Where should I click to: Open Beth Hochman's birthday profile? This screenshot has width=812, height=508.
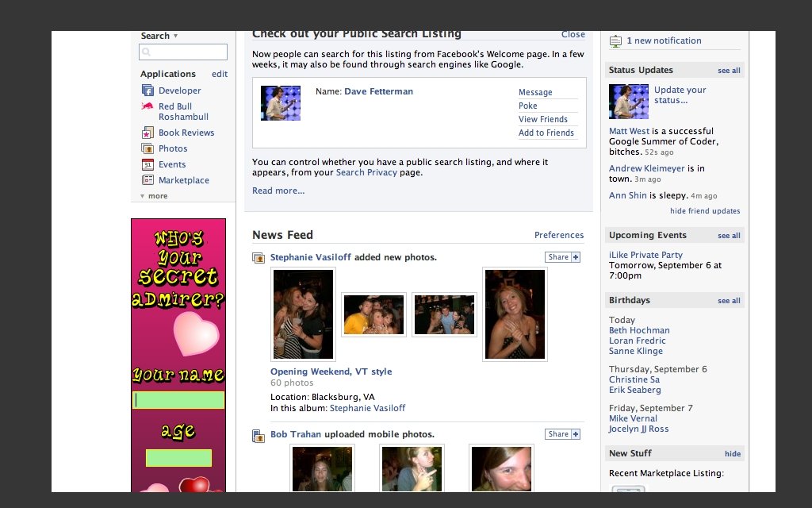(x=639, y=330)
